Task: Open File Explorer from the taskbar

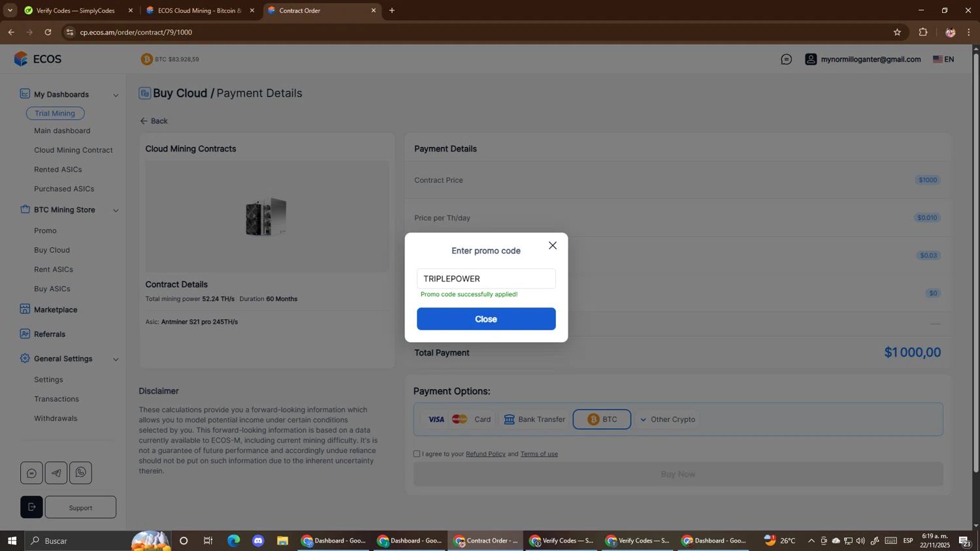Action: 282,541
